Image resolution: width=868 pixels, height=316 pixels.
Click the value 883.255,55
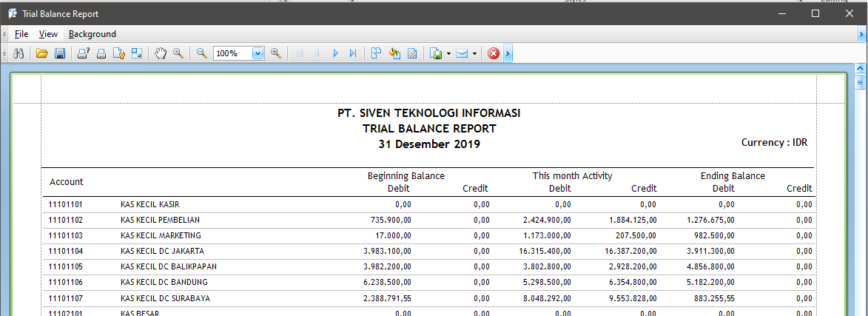[714, 298]
